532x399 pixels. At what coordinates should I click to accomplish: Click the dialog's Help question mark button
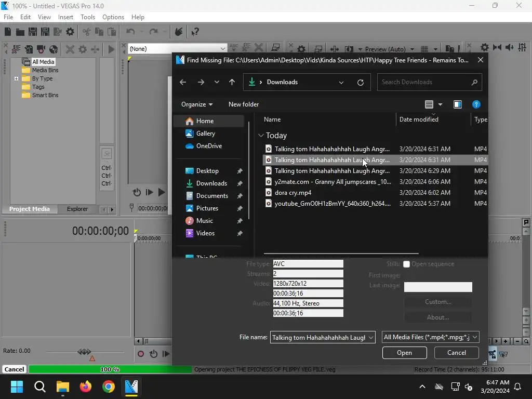coord(476,104)
